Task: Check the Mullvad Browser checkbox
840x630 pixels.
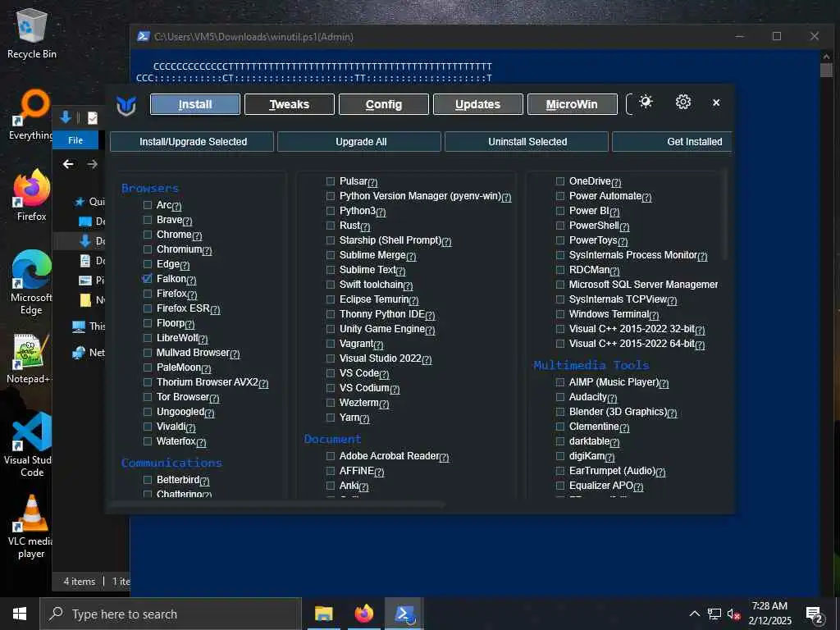Action: [x=148, y=353]
